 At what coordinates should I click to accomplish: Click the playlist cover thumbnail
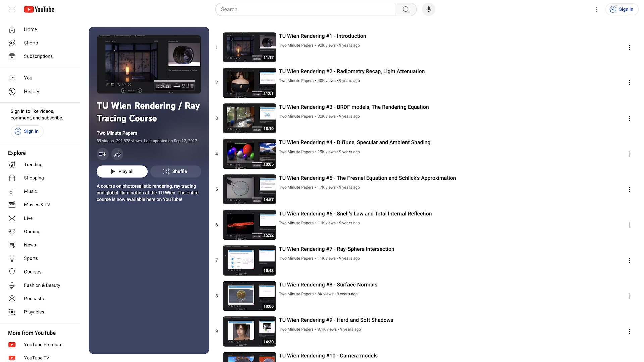pos(149,64)
